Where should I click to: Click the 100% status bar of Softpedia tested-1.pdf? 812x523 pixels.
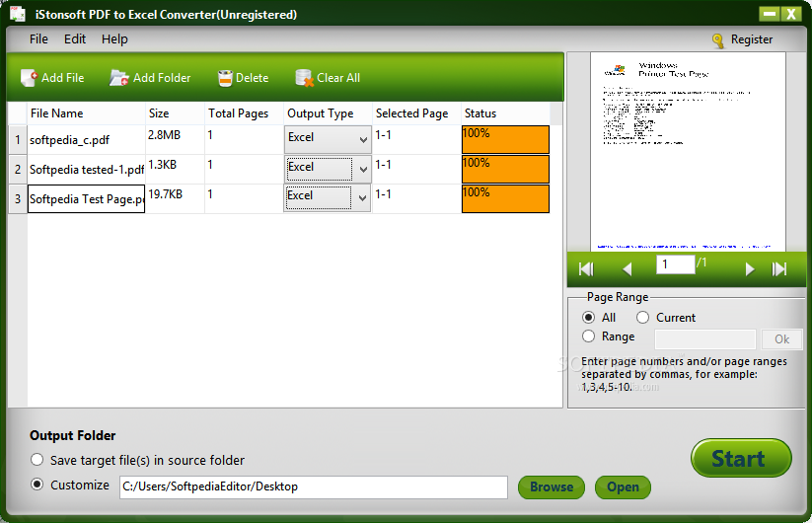coord(505,169)
